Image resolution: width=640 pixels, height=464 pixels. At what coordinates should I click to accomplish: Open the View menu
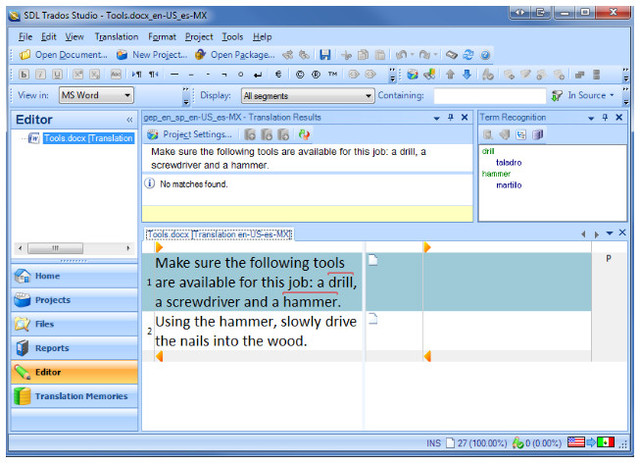74,37
